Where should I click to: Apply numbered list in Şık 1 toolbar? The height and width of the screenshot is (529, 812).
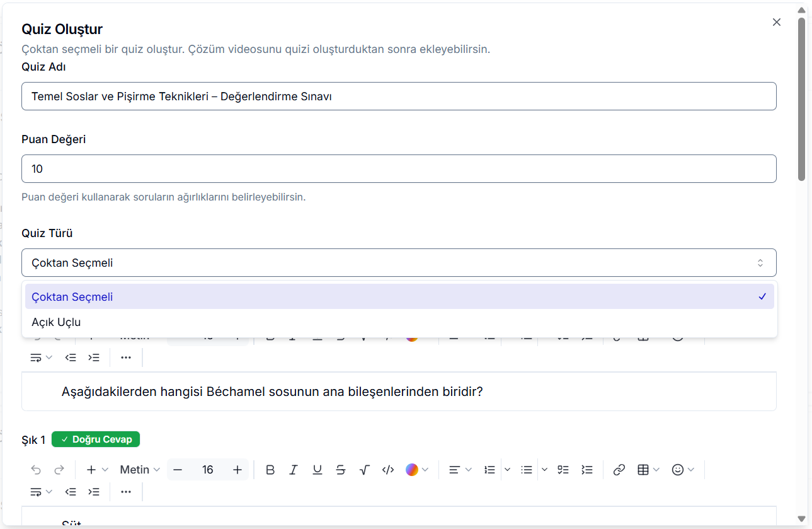(489, 470)
